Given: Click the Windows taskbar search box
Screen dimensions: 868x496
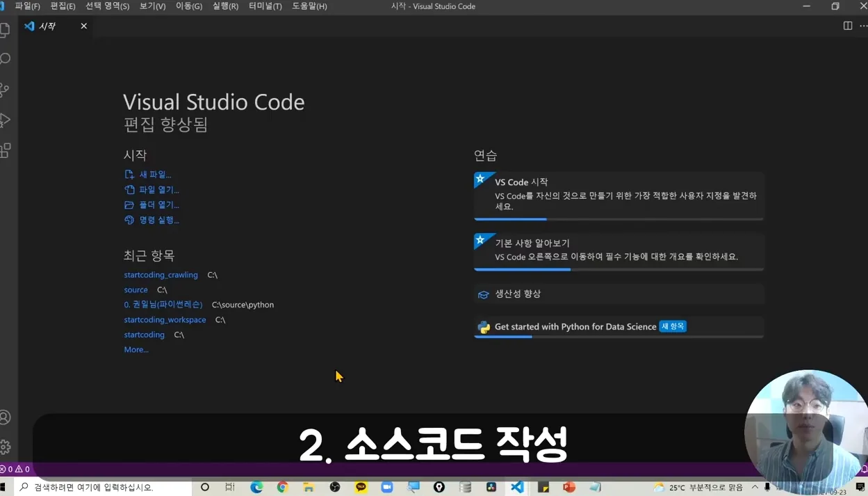Looking at the screenshot, I should click(103, 487).
